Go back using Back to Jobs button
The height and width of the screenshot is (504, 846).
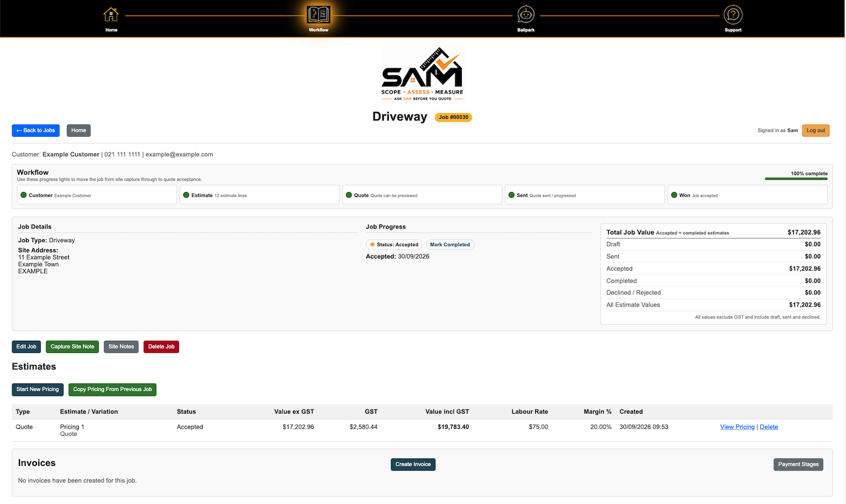[36, 130]
